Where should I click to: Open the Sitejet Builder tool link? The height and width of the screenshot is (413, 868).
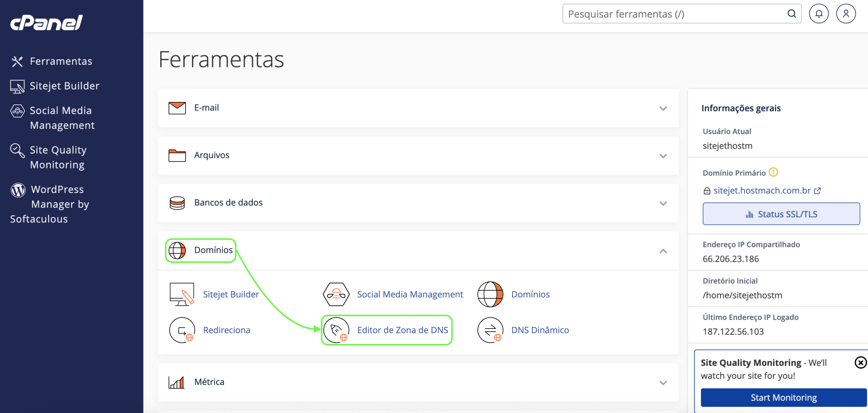point(231,294)
